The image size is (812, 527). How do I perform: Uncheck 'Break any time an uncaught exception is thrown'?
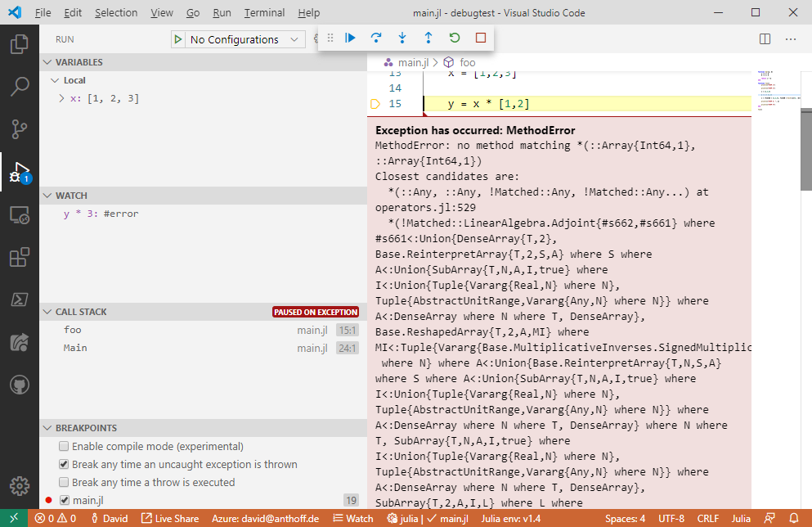pyautogui.click(x=63, y=463)
